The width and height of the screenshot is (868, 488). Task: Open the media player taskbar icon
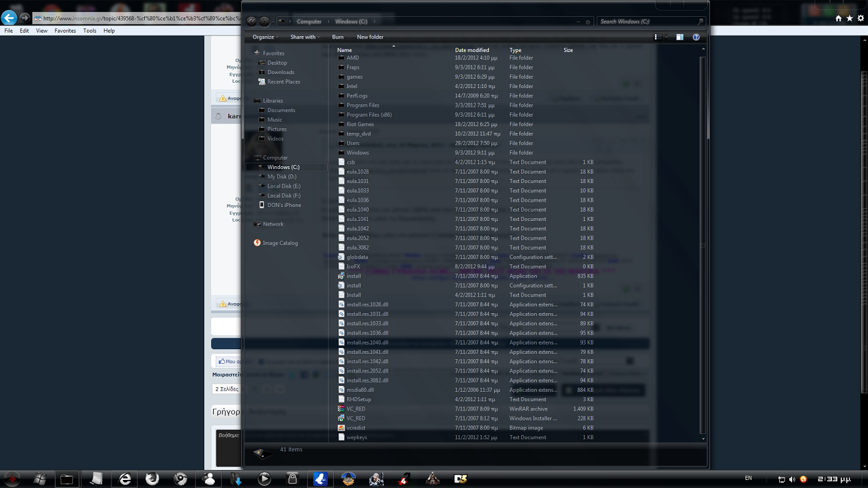pos(264,479)
